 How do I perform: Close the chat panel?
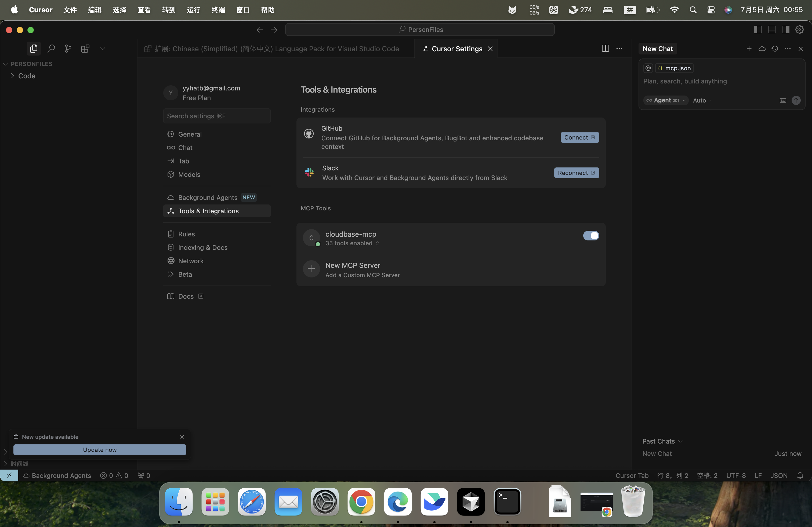point(800,49)
